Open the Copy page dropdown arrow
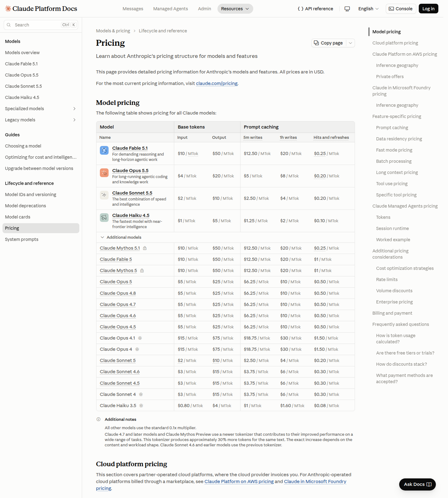 click(351, 43)
